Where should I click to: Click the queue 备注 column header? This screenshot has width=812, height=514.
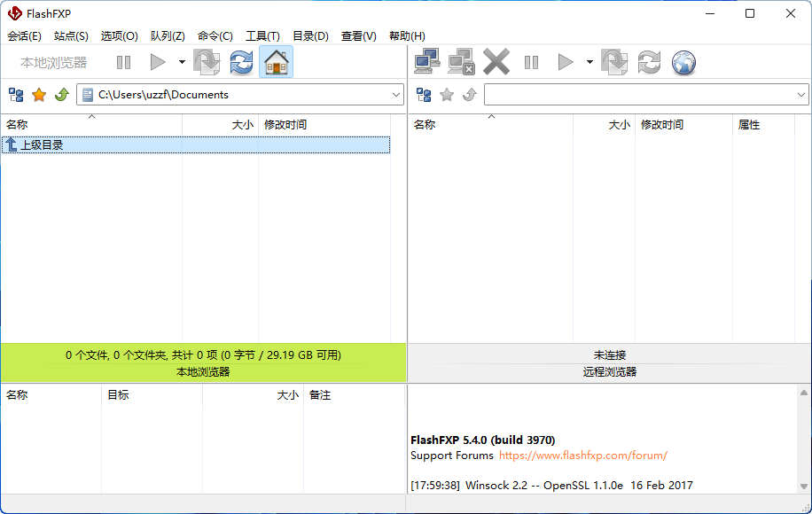(x=353, y=395)
